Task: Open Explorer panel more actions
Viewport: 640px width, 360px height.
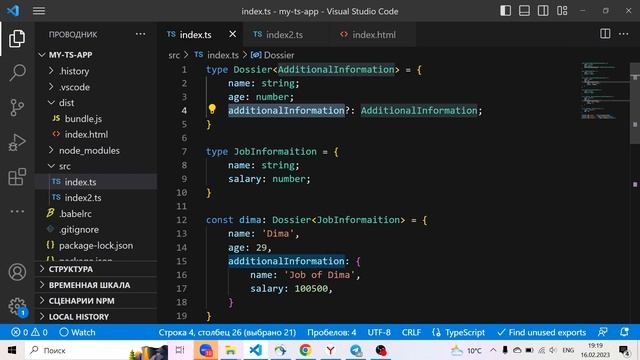Action: click(140, 34)
